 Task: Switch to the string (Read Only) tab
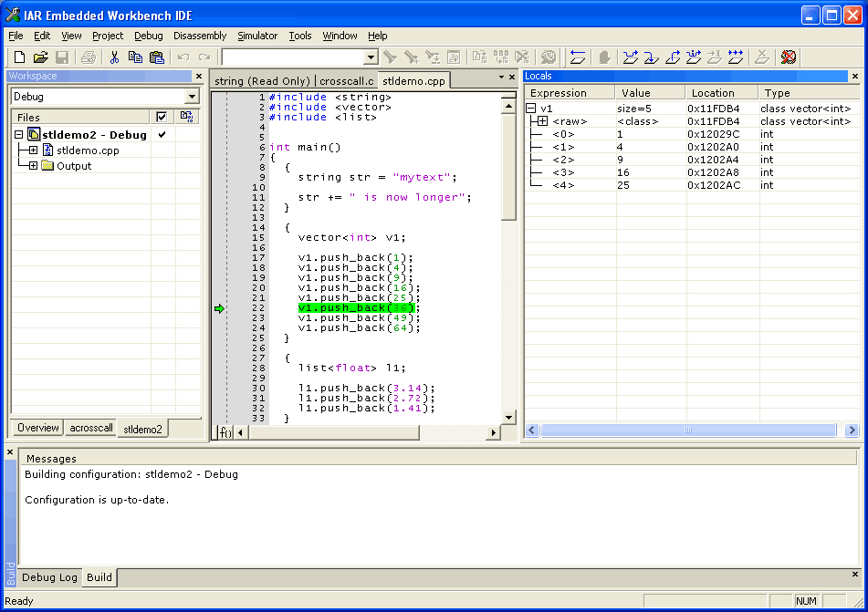(x=262, y=81)
